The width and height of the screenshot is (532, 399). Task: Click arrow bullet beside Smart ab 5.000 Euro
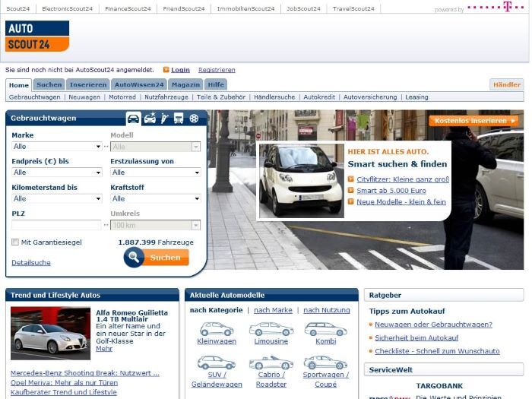click(x=351, y=190)
